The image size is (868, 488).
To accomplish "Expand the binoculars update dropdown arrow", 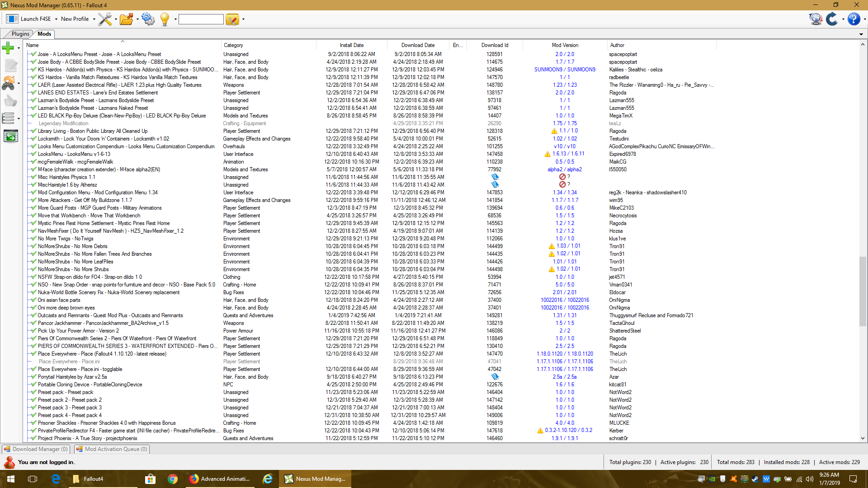I will coord(19,83).
